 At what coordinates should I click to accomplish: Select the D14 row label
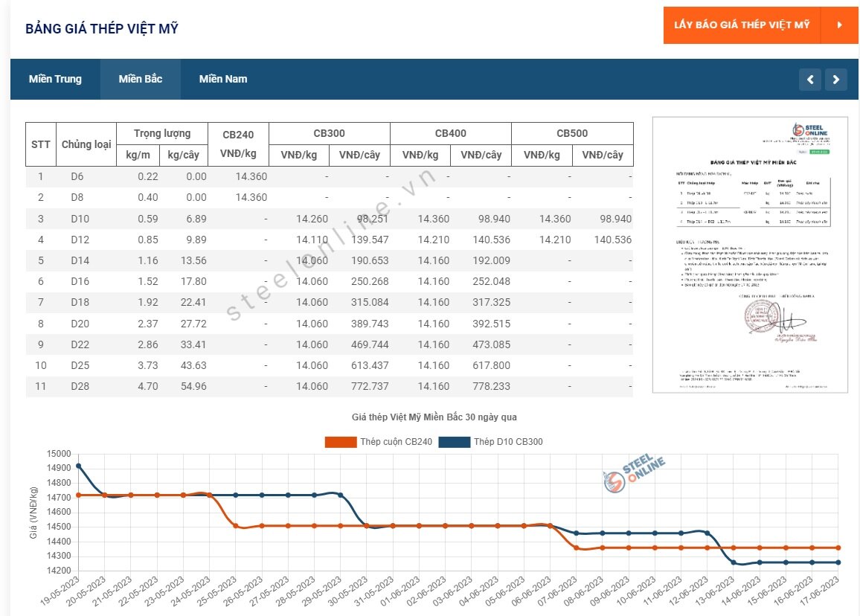point(80,260)
